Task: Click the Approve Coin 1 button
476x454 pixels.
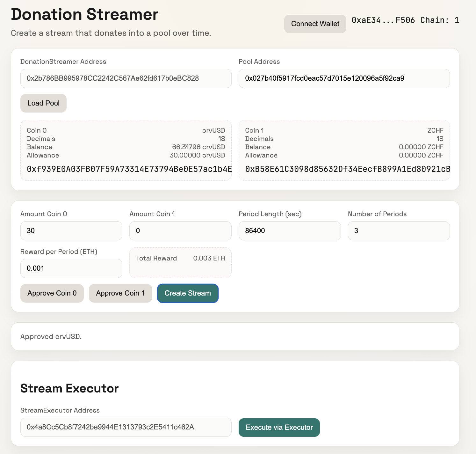Action: point(120,293)
